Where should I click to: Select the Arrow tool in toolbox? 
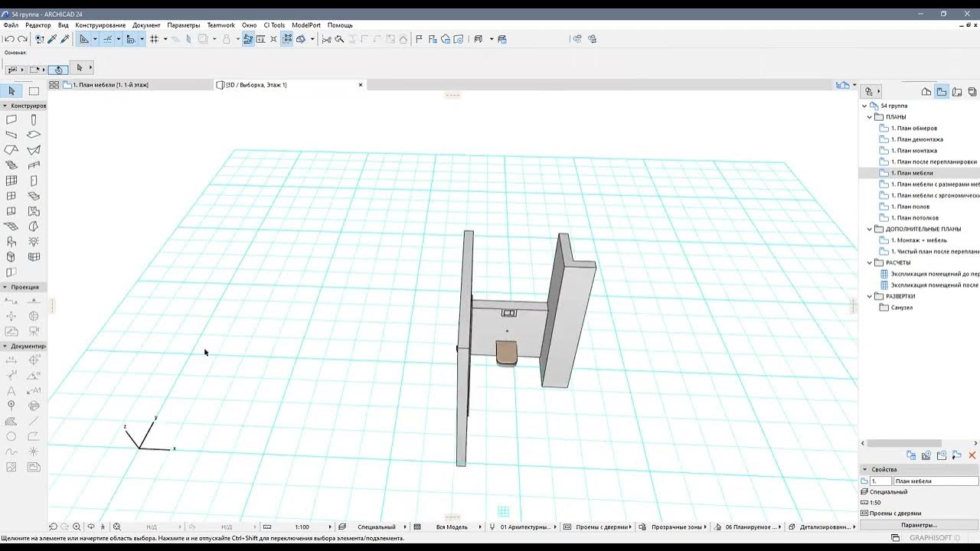[11, 91]
